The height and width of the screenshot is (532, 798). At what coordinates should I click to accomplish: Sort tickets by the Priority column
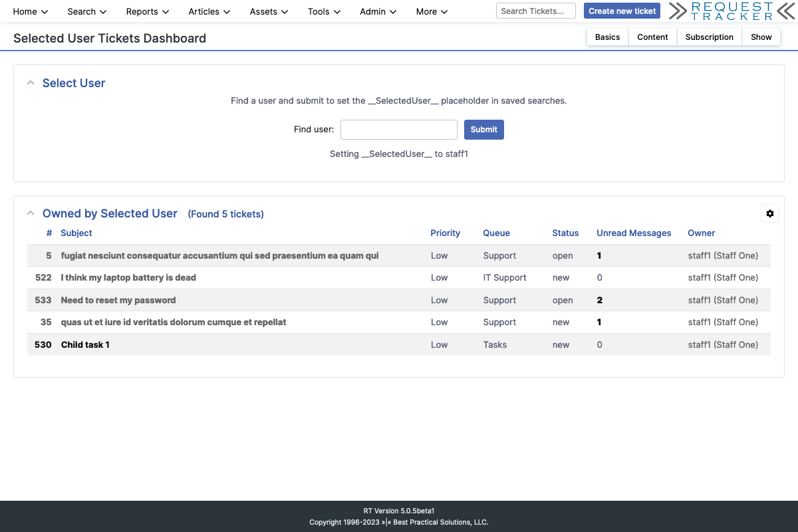pos(445,233)
